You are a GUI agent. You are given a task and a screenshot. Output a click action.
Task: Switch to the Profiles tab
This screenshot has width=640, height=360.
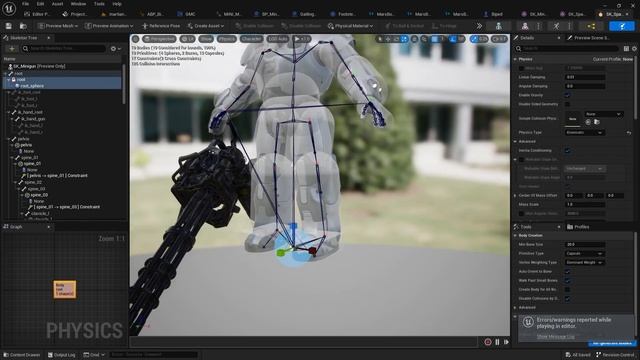[x=578, y=227]
